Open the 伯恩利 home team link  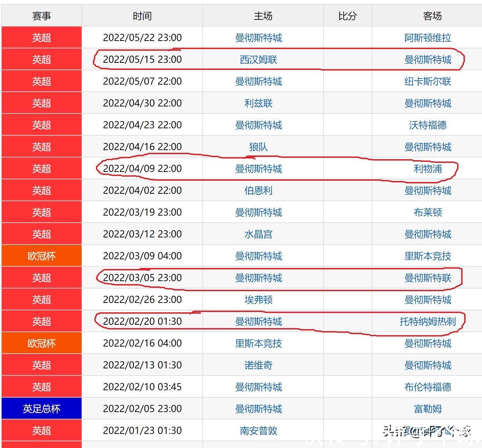[258, 190]
